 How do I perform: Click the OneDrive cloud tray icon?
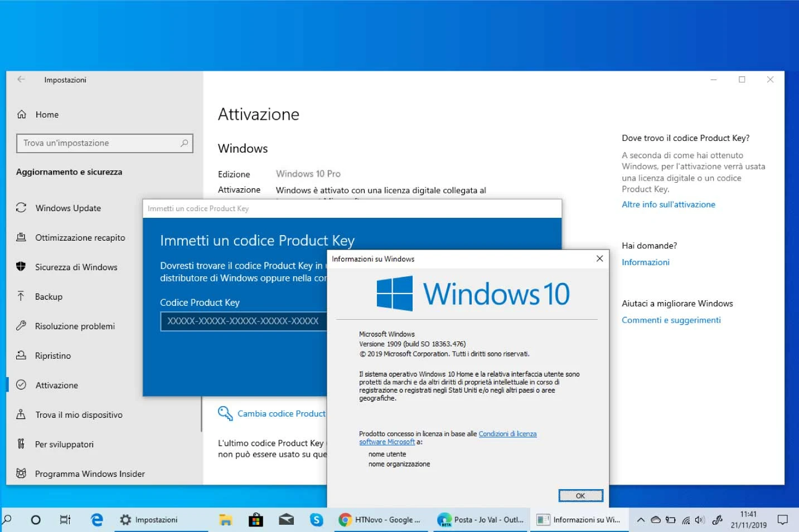coord(656,520)
